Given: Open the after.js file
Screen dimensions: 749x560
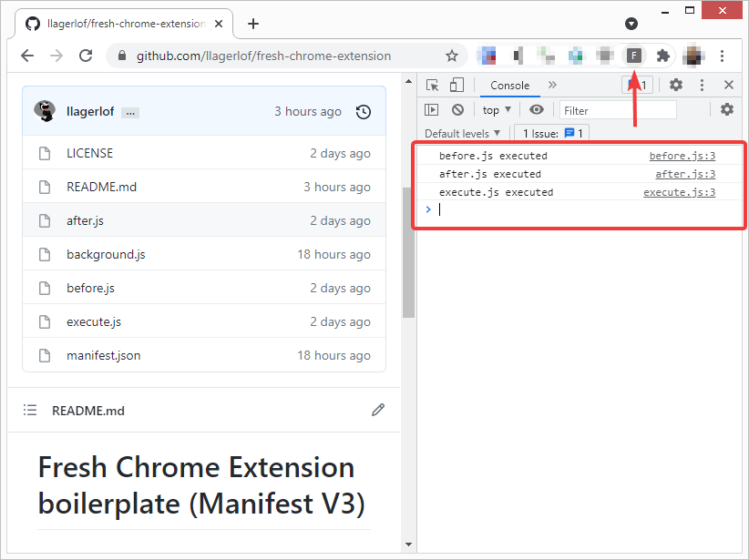Looking at the screenshot, I should tap(85, 220).
